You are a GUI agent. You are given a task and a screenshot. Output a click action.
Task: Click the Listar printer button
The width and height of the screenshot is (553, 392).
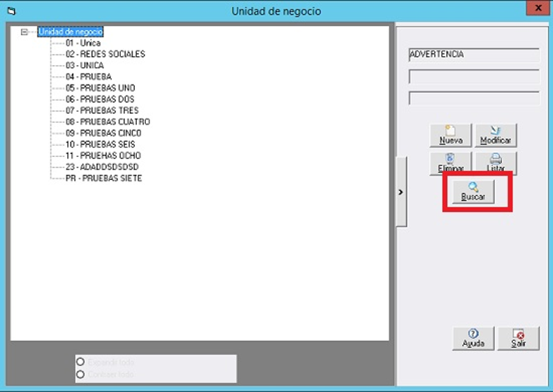[x=495, y=163]
